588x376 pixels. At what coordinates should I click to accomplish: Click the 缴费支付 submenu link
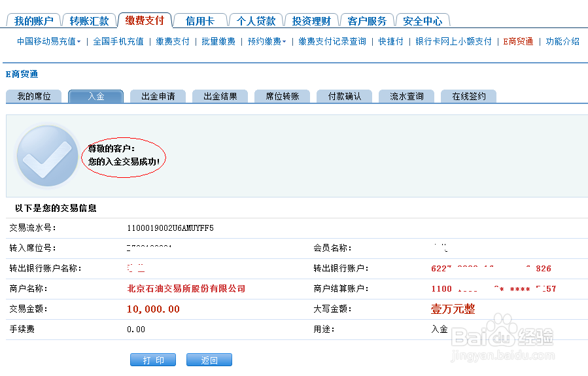coord(173,41)
